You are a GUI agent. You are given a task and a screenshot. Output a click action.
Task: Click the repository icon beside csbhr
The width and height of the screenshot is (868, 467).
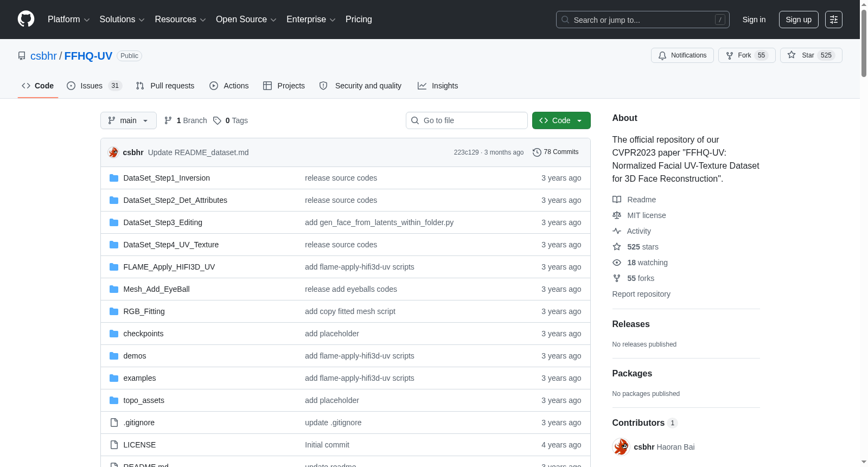coord(22,56)
